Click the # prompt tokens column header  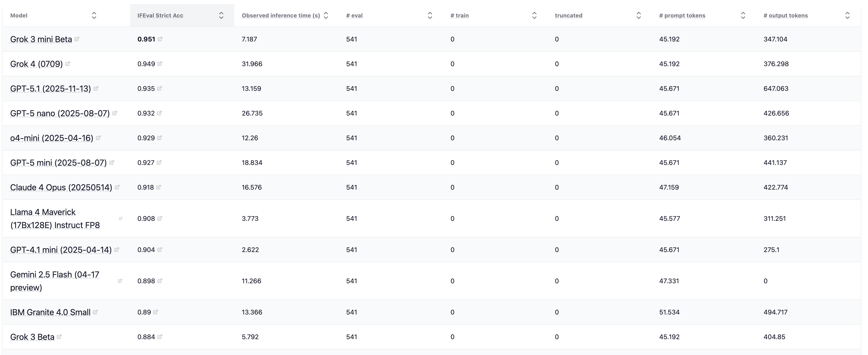coord(682,16)
